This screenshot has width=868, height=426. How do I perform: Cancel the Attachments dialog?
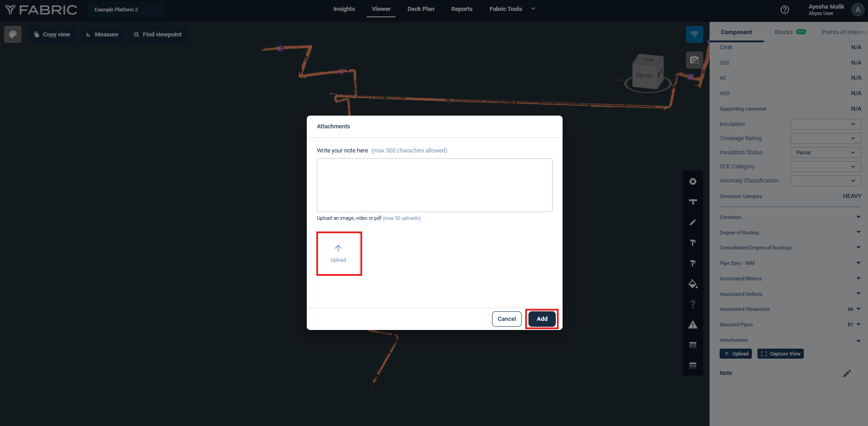(507, 319)
